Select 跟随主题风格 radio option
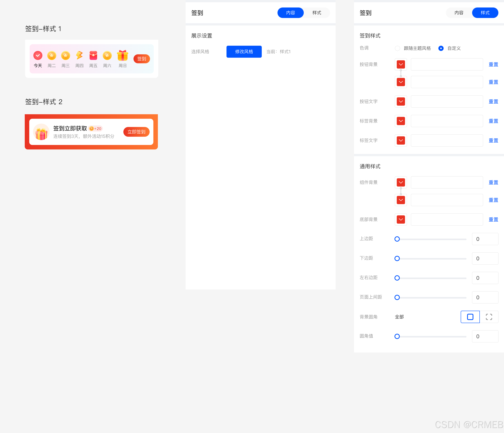Viewport: 504px width, 433px height. (x=397, y=48)
